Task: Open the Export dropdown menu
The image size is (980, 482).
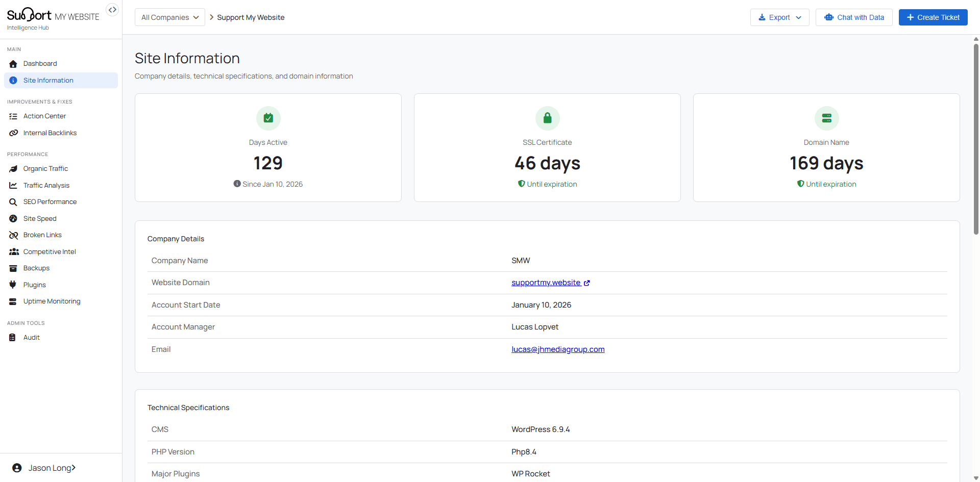Action: coord(779,17)
